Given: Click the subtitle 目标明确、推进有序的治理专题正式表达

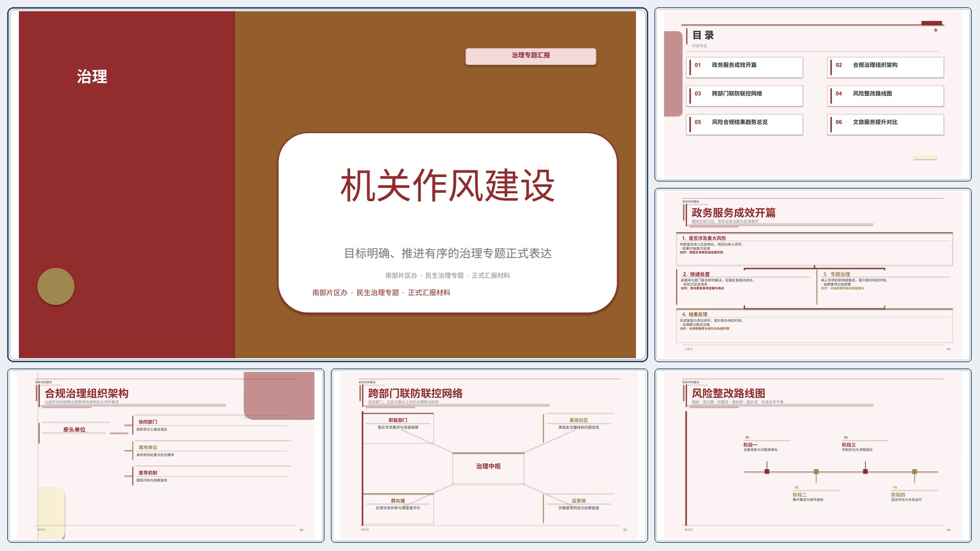Looking at the screenshot, I should point(448,254).
